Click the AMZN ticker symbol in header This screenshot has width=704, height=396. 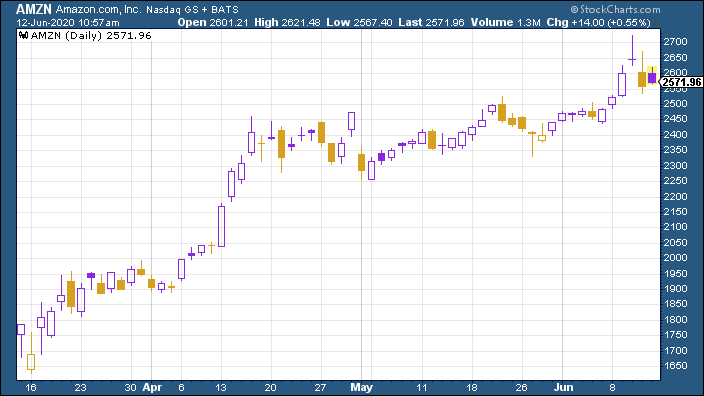click(34, 9)
